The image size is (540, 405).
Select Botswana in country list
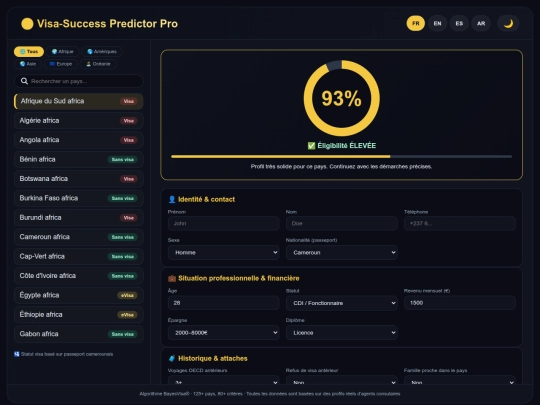(x=79, y=179)
